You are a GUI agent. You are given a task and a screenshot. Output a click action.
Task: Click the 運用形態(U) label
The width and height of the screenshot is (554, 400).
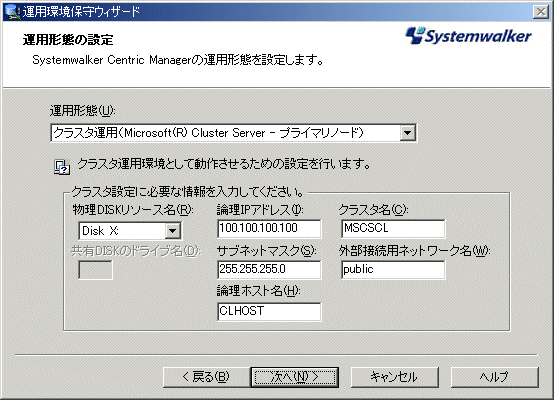click(x=82, y=111)
